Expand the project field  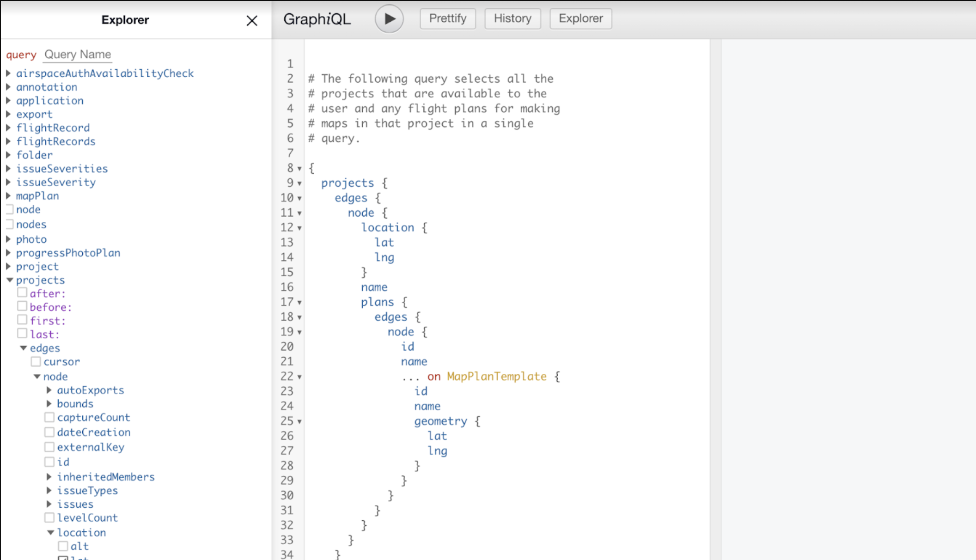9,267
